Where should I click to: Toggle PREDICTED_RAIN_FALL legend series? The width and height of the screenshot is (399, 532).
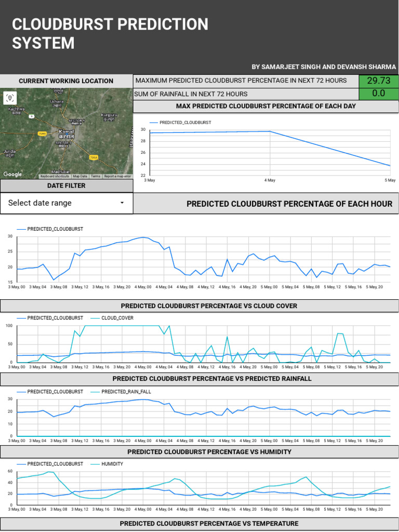coord(126,392)
